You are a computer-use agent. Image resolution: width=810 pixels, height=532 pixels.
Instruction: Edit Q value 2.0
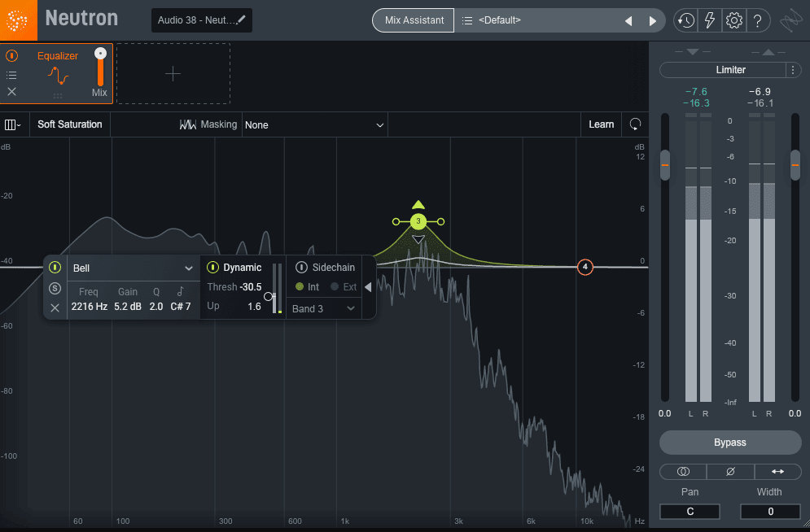[156, 307]
